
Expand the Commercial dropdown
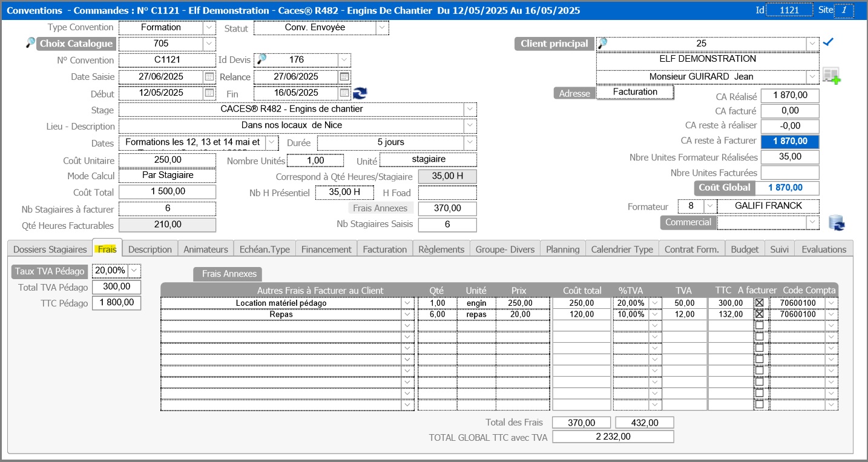813,222
